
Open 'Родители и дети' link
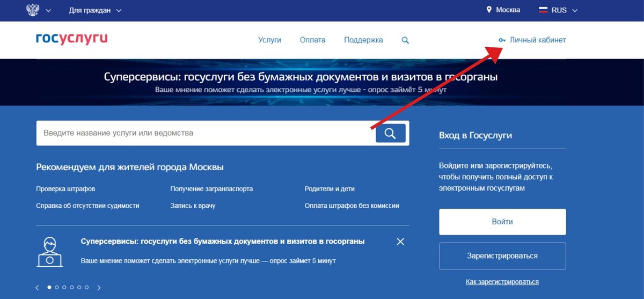pos(330,189)
